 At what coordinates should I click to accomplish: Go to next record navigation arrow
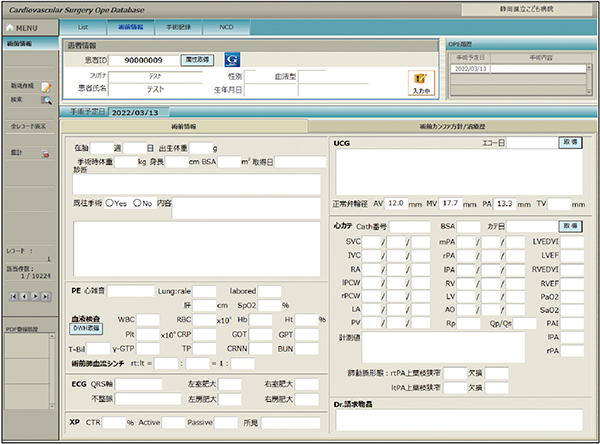[35, 297]
